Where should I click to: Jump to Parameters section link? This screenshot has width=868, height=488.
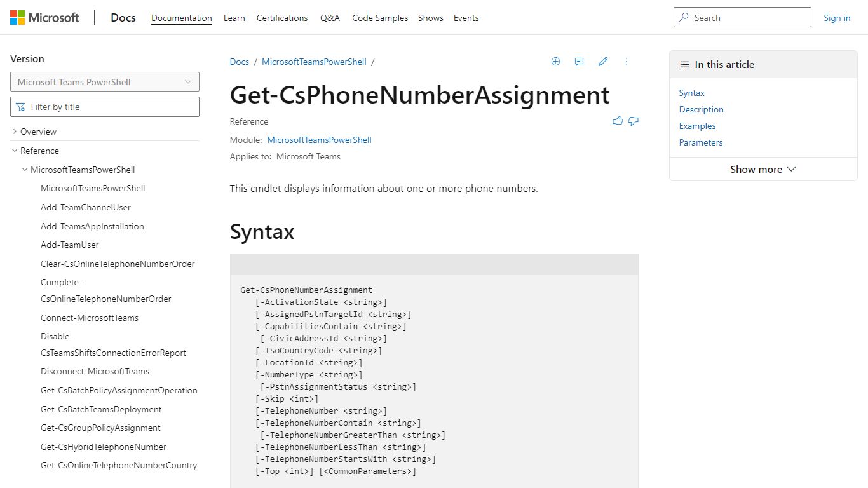click(701, 142)
